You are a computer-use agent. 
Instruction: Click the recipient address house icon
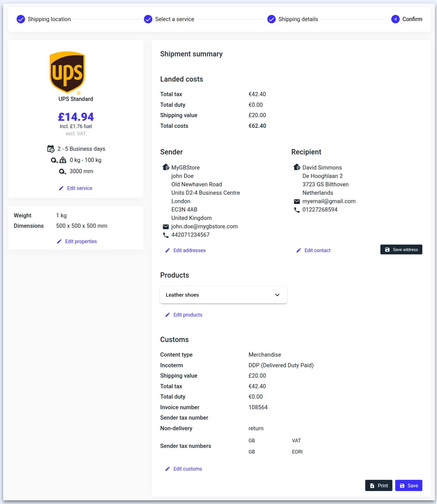(297, 167)
